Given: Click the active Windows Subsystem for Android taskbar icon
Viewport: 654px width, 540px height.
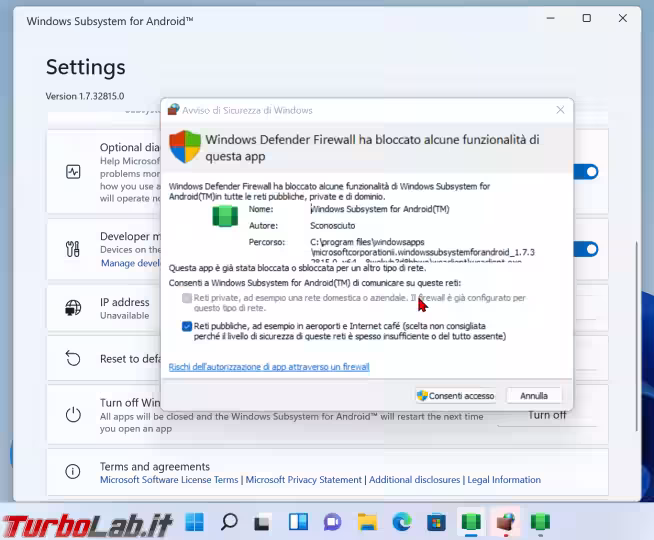Looking at the screenshot, I should pyautogui.click(x=471, y=522).
